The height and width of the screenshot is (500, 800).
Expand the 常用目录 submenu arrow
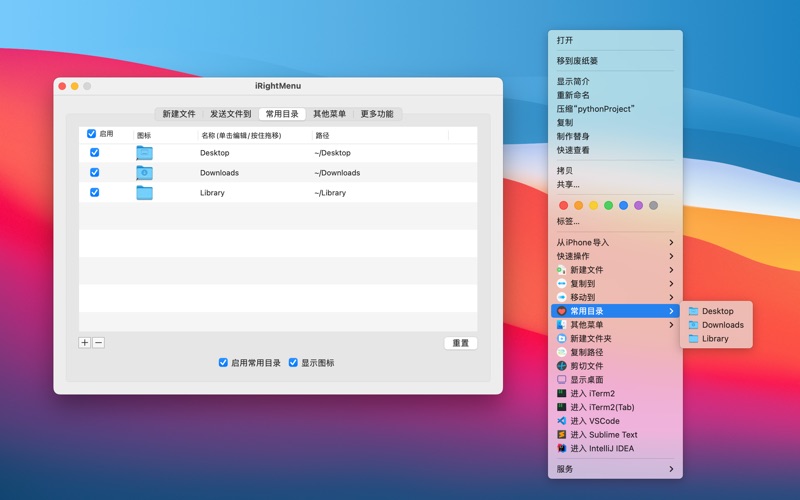[671, 311]
